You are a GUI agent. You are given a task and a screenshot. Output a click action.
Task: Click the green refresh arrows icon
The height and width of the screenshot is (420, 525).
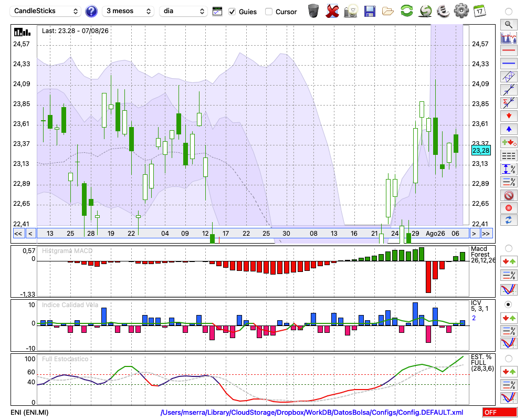pos(406,10)
